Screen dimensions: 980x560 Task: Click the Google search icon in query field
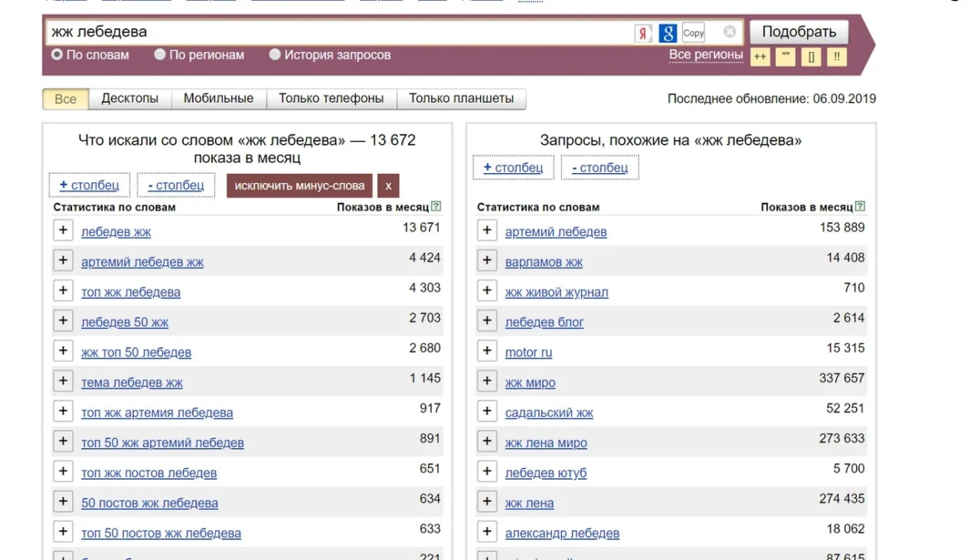[668, 33]
